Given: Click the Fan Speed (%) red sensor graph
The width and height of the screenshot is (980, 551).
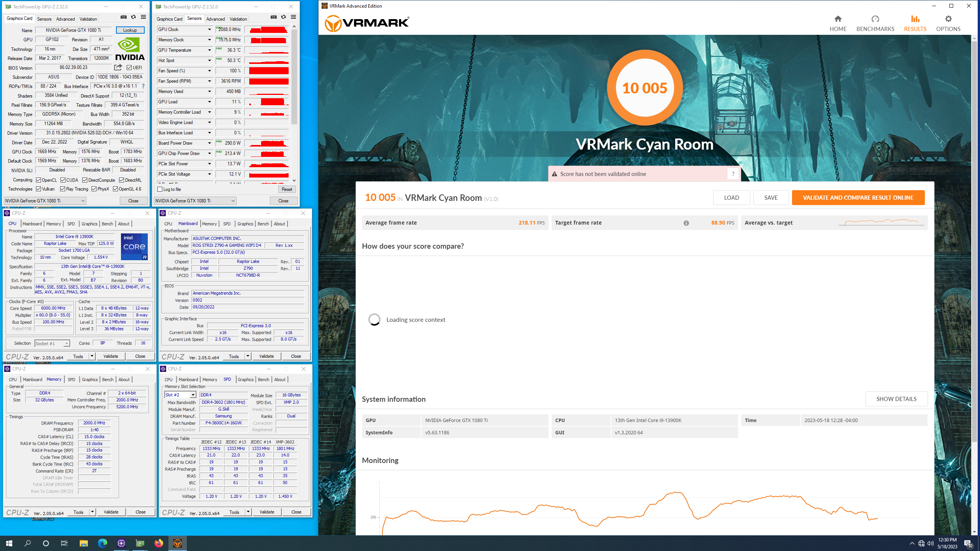Looking at the screenshot, I should [267, 71].
